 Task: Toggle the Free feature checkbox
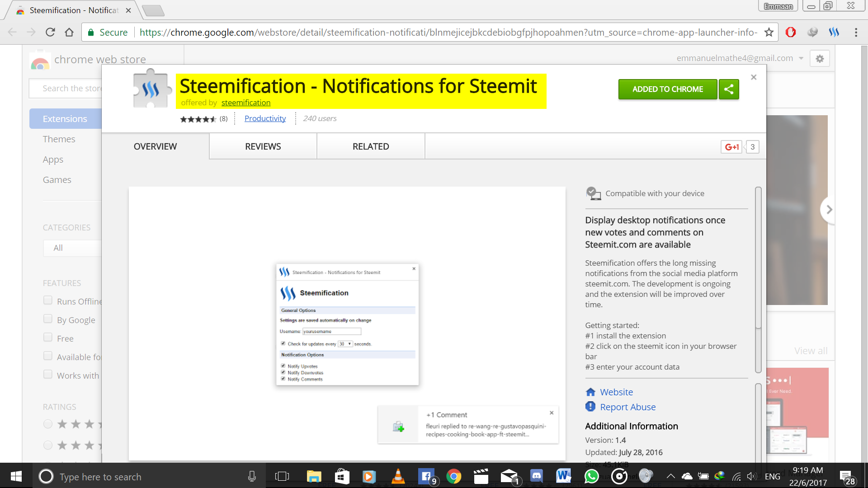tap(48, 338)
